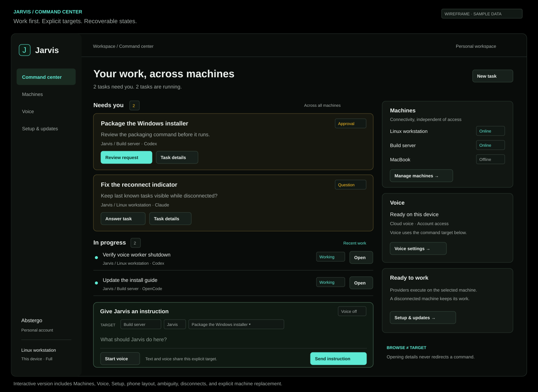Open Task details for reconnect indicator
This screenshot has width=538, height=392.
point(170,218)
